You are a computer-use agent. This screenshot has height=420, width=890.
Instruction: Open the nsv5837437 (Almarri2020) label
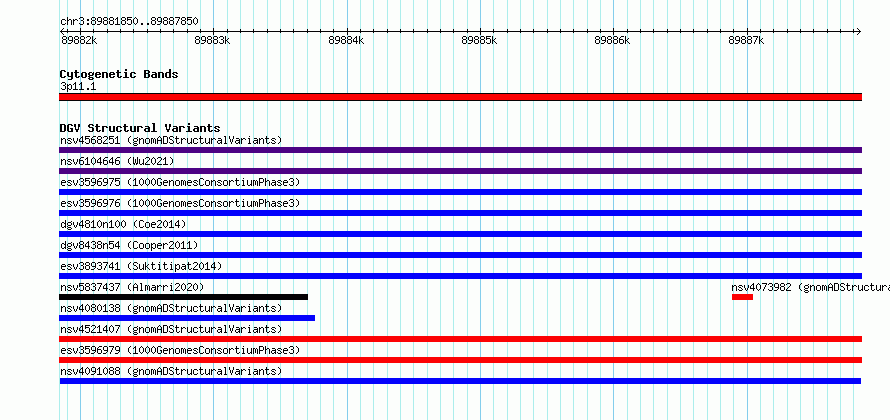132,287
